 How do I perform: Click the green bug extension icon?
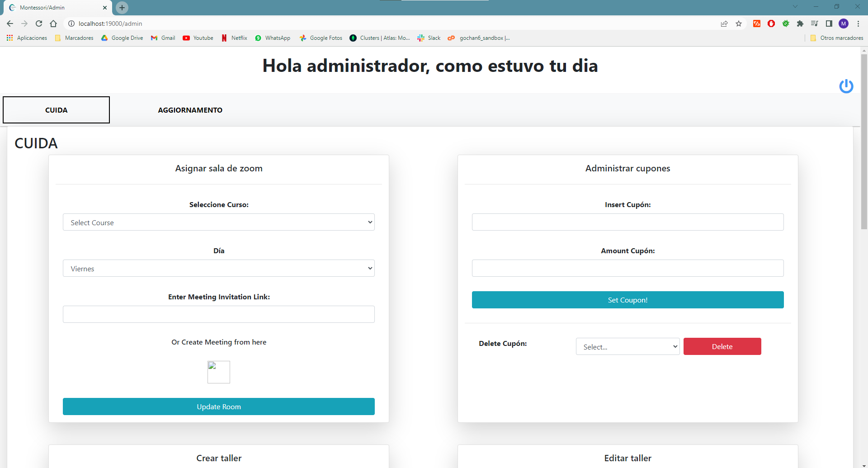786,24
